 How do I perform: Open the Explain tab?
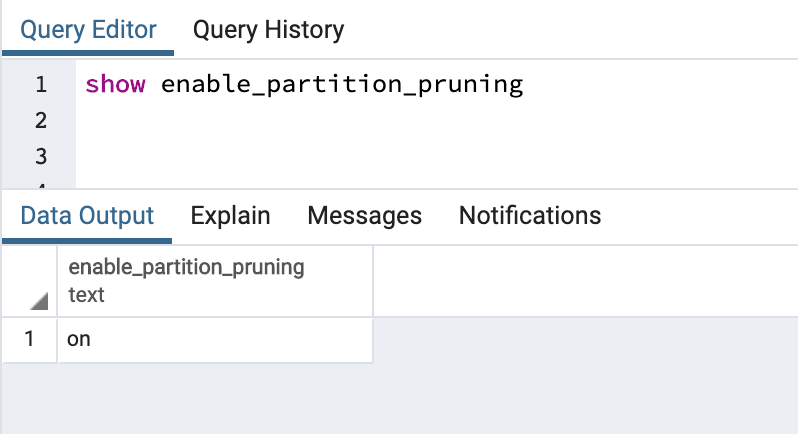(230, 216)
